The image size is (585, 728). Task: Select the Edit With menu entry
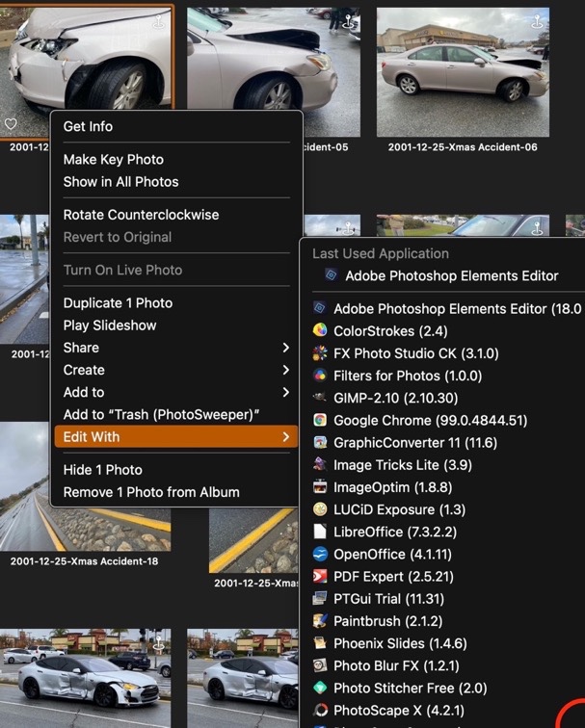coord(176,436)
